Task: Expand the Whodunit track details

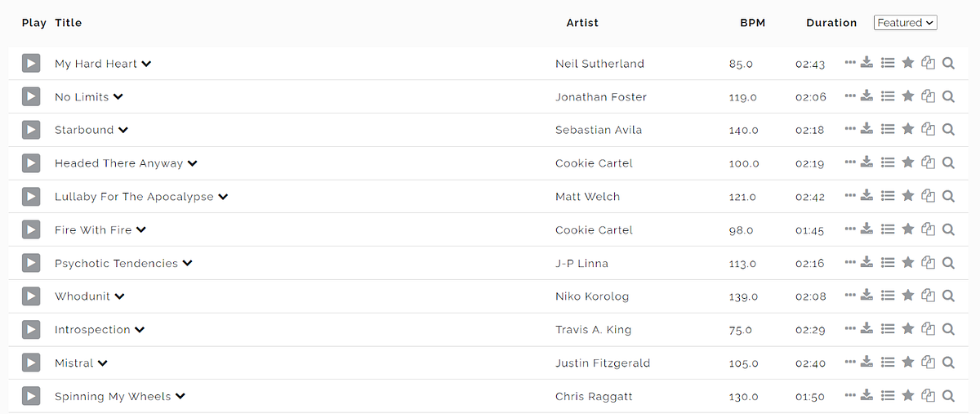Action: pos(119,296)
